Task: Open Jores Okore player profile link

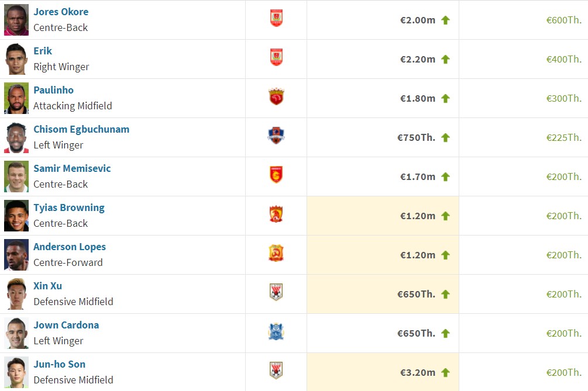Action: [61, 12]
